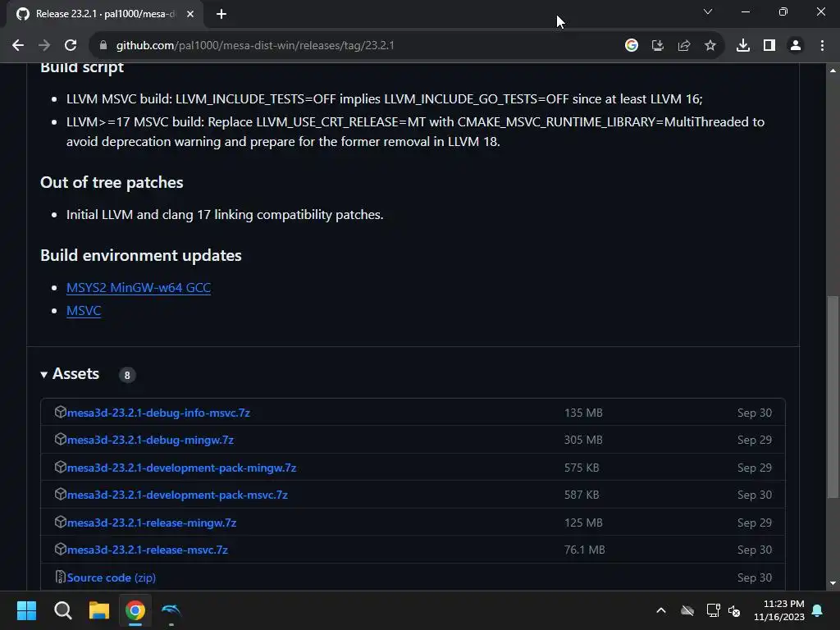840x630 pixels.
Task: Reload the GitHub release page
Action: [x=71, y=46]
